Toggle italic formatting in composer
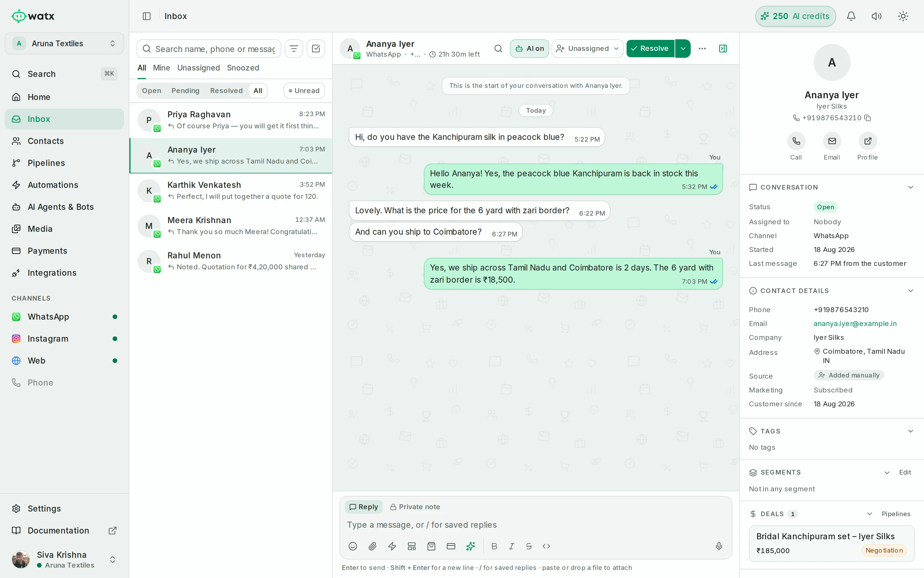The height and width of the screenshot is (578, 924). pos(512,546)
